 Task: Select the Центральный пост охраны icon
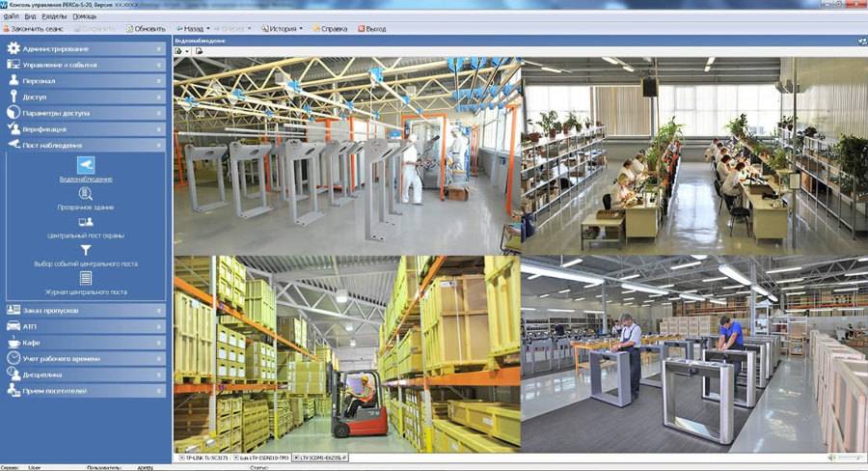pyautogui.click(x=86, y=221)
